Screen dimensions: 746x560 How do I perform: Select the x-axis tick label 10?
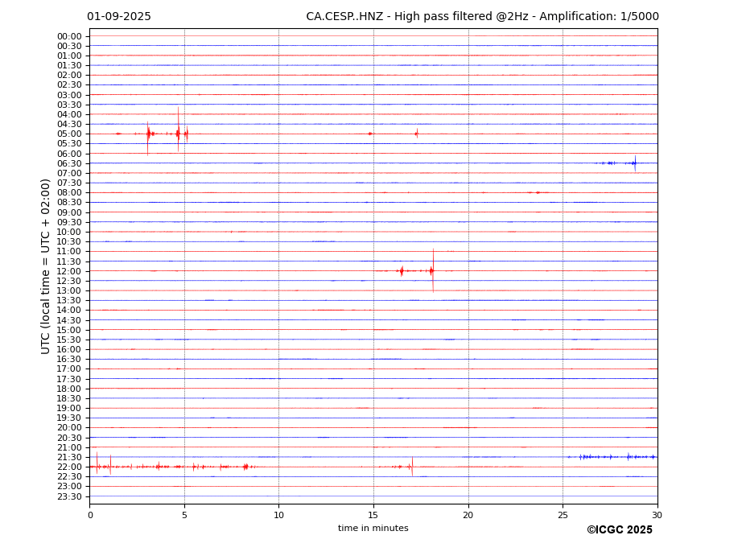coord(278,515)
